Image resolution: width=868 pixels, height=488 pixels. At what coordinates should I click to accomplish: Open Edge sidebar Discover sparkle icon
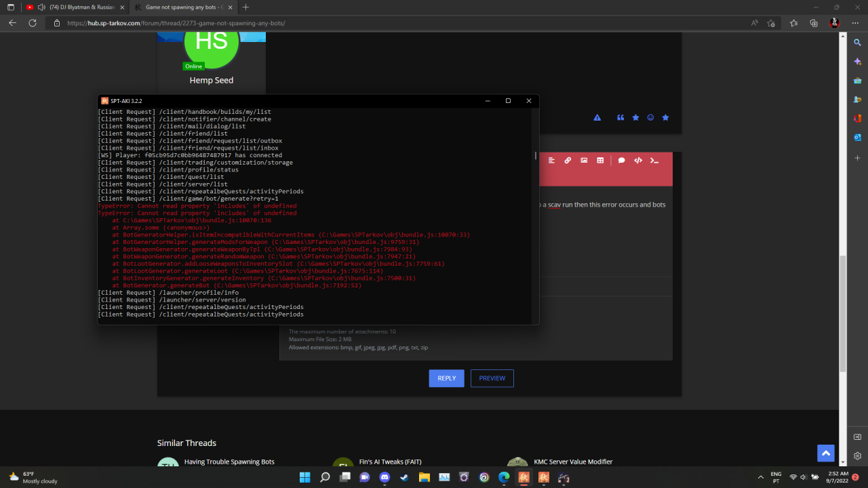pyautogui.click(x=857, y=62)
